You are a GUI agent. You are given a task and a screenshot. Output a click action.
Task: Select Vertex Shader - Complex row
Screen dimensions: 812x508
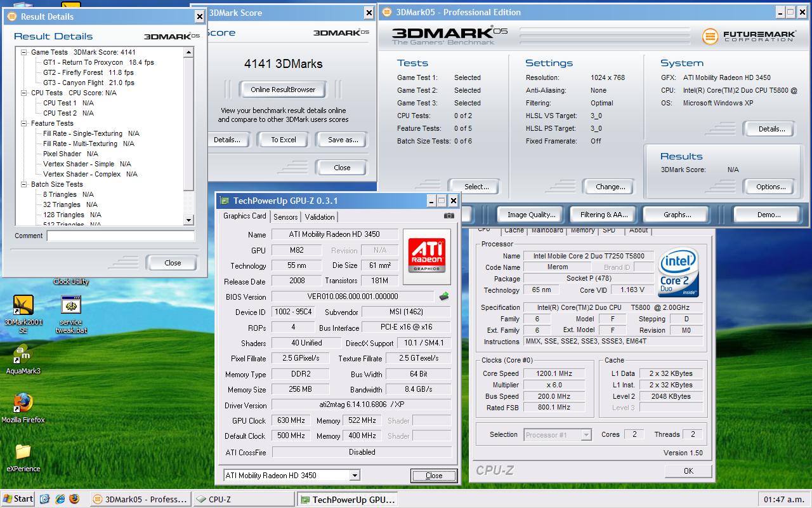coord(90,174)
